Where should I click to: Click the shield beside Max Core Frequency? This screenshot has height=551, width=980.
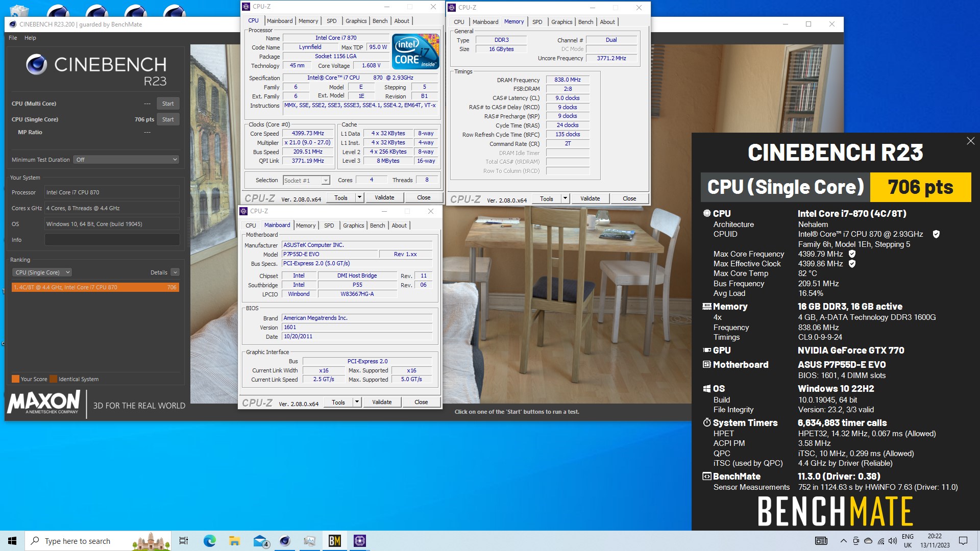pyautogui.click(x=852, y=254)
